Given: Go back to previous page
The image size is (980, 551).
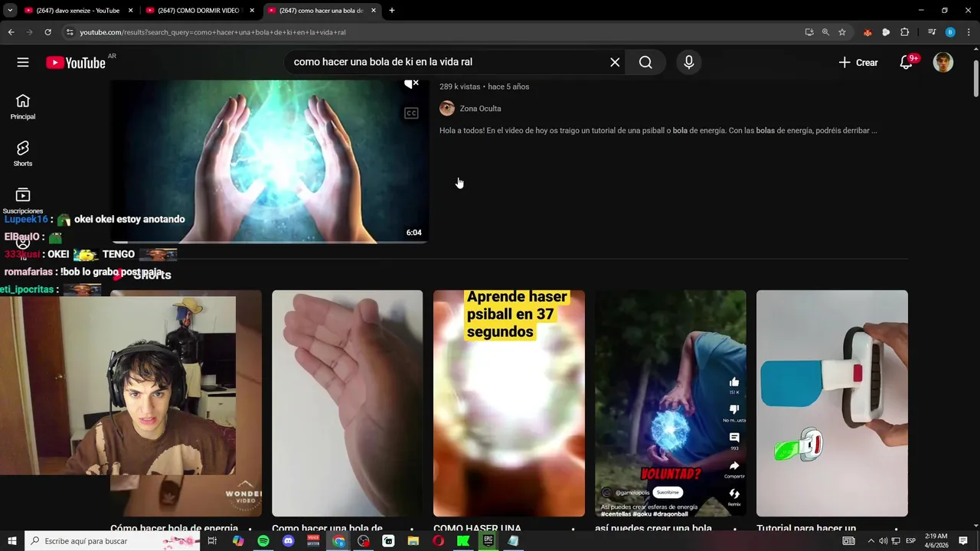Looking at the screenshot, I should (11, 32).
